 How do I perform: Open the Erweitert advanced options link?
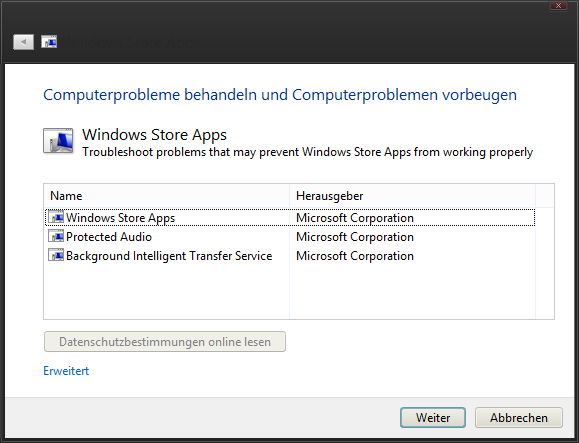(x=66, y=371)
